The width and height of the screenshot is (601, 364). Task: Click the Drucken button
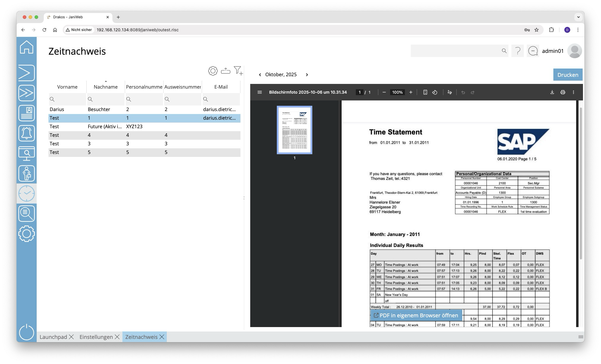[x=568, y=75]
